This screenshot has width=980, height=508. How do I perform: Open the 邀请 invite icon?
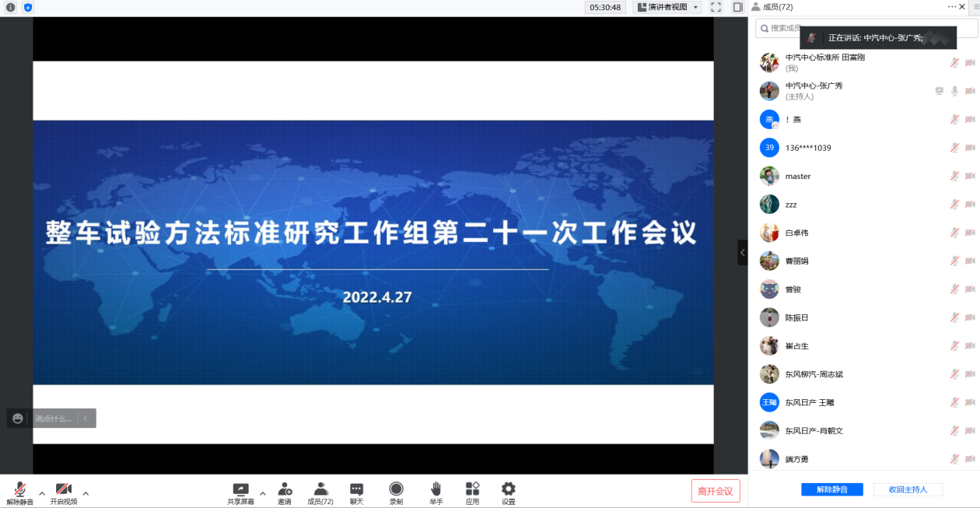[285, 490]
